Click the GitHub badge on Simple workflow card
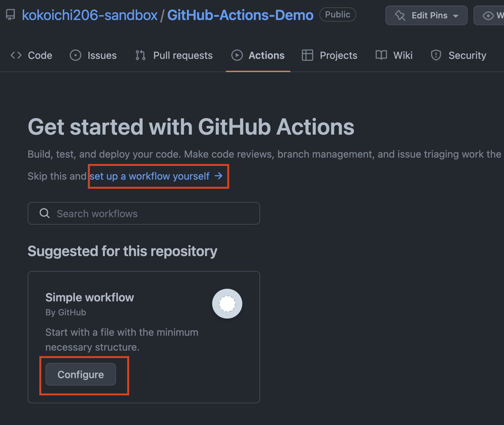 pos(227,304)
